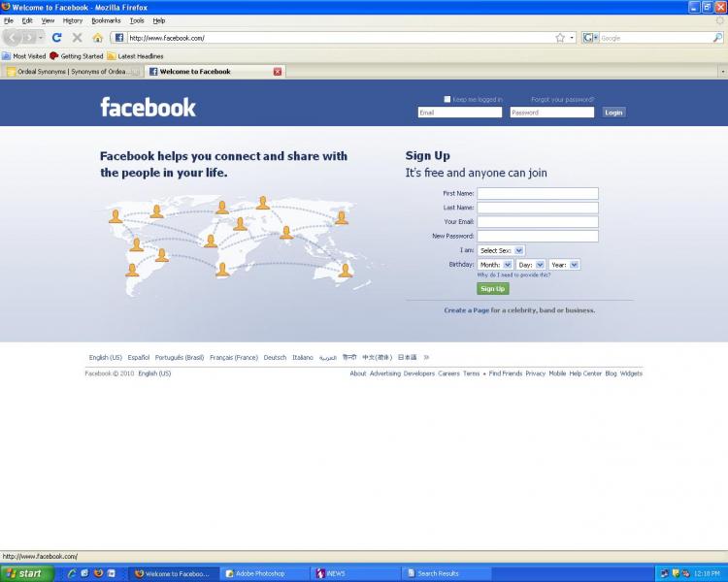Click the Google search box
Viewport: 728px width, 582px height.
pyautogui.click(x=655, y=38)
